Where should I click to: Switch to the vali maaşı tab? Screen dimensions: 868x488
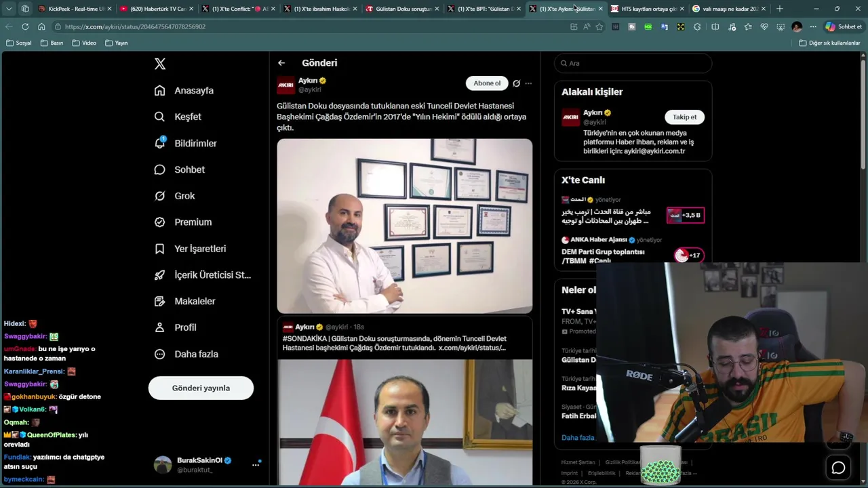[x=729, y=9]
